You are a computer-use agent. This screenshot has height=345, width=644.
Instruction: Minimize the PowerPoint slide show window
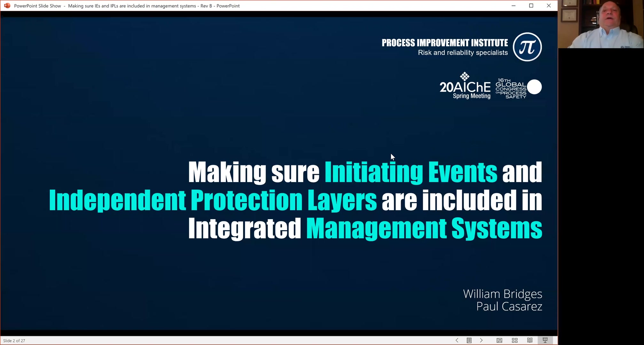point(514,6)
